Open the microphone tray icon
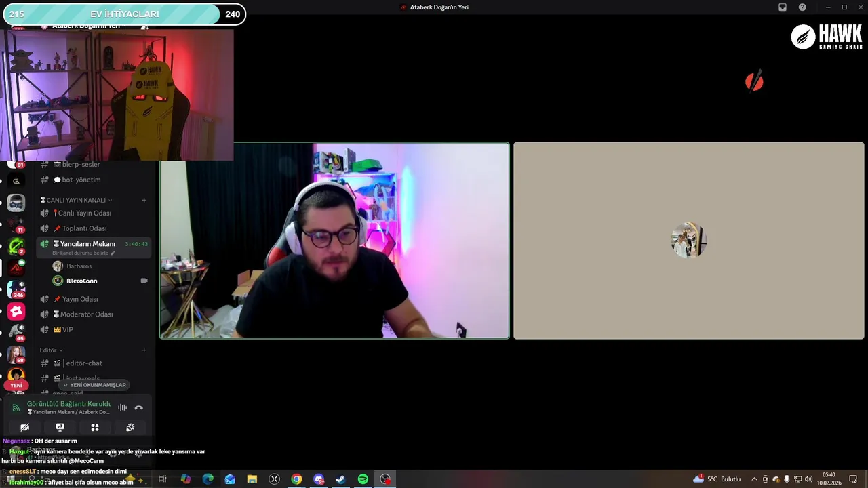The width and height of the screenshot is (868, 488). (x=787, y=479)
